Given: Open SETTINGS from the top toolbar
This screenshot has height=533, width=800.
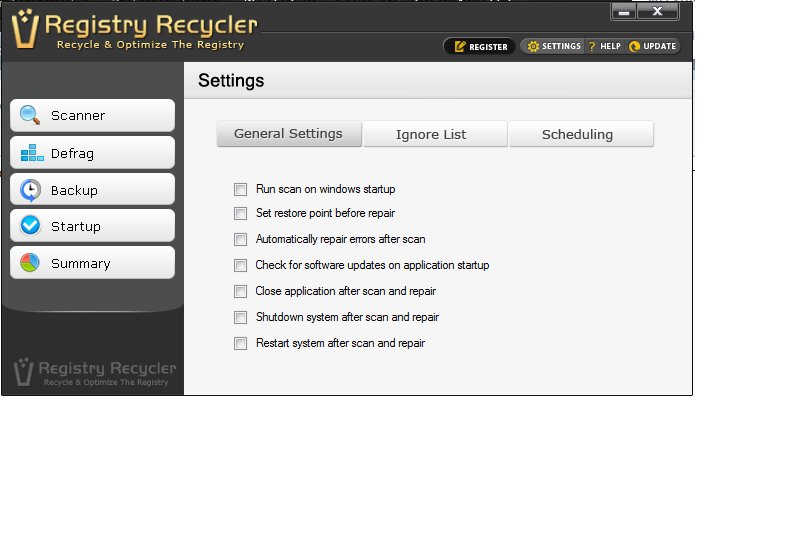Looking at the screenshot, I should coord(554,46).
